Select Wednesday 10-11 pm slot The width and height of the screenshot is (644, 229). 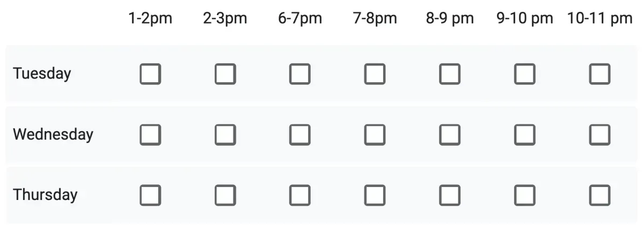tap(599, 134)
